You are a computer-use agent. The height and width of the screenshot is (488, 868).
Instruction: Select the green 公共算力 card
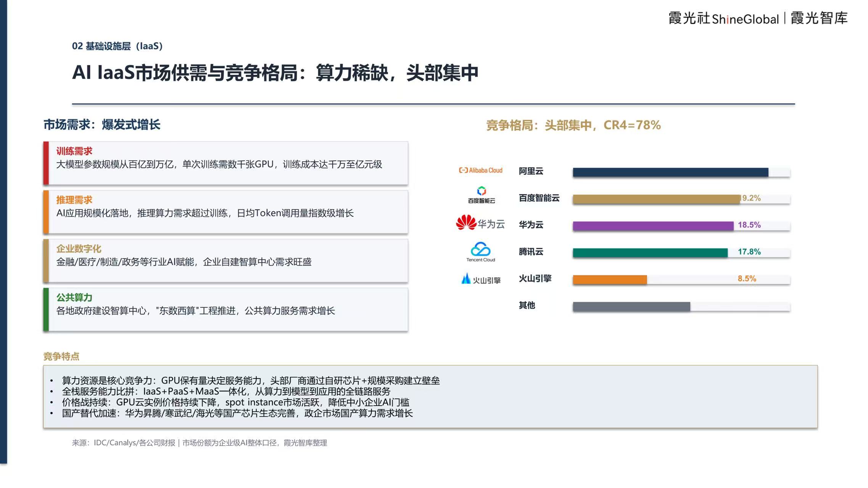[225, 309]
